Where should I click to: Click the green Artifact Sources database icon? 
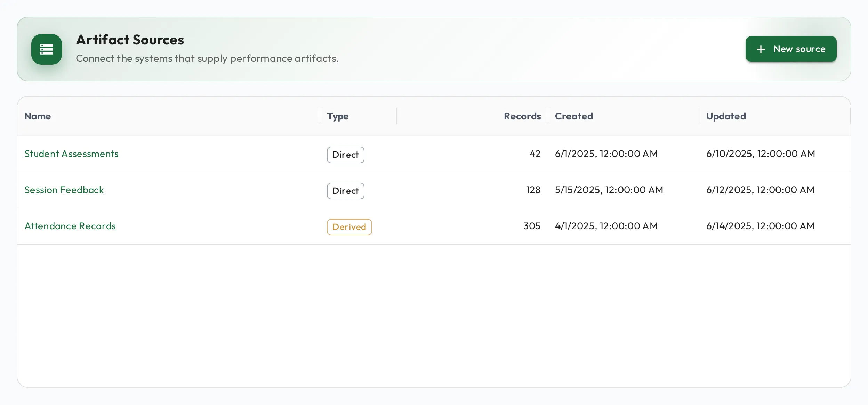(x=47, y=49)
